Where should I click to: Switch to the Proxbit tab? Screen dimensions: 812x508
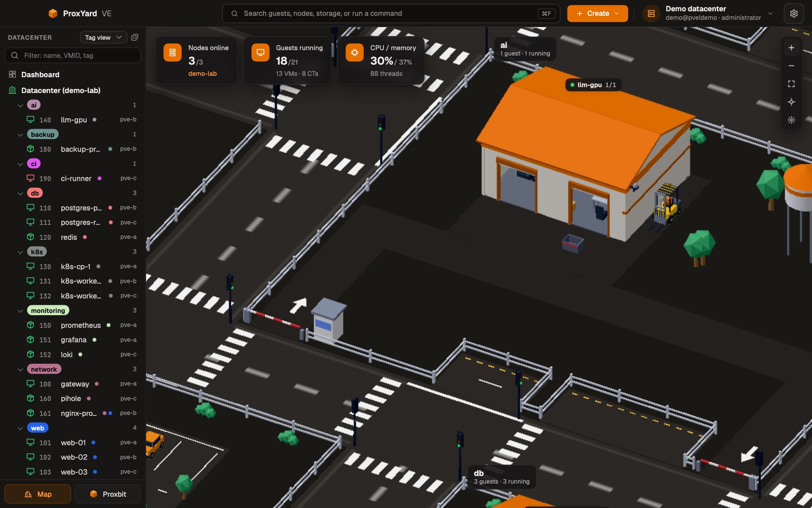[108, 494]
